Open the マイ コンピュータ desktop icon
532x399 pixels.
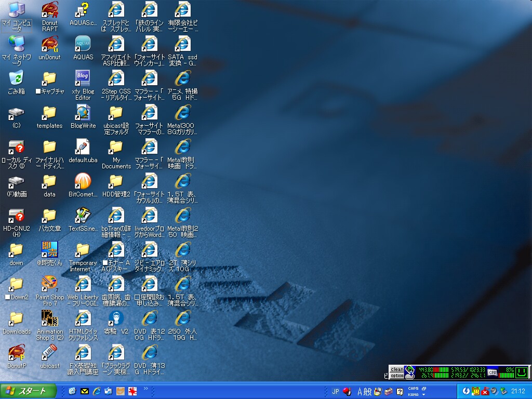click(16, 17)
